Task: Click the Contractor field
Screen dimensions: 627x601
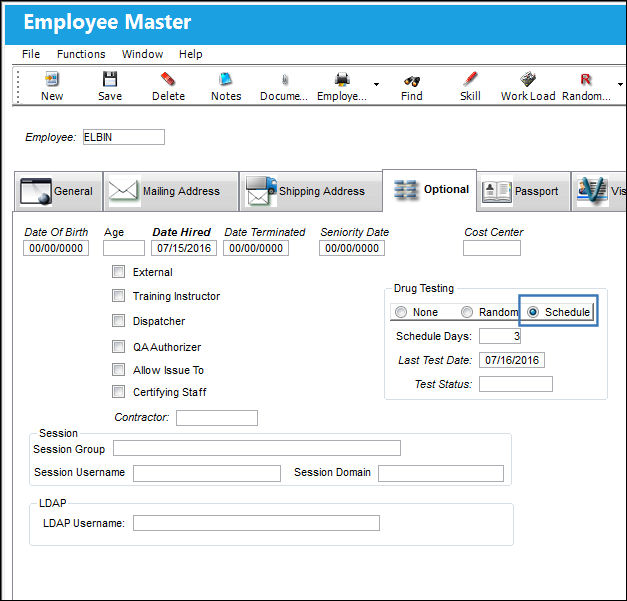Action: 217,418
